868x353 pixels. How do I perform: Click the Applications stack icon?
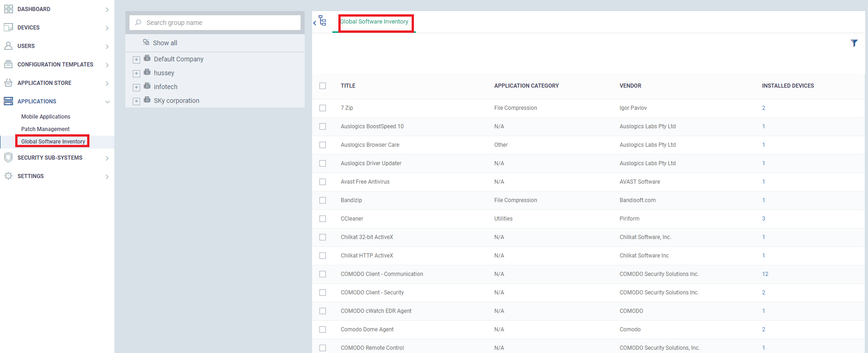[x=8, y=102]
